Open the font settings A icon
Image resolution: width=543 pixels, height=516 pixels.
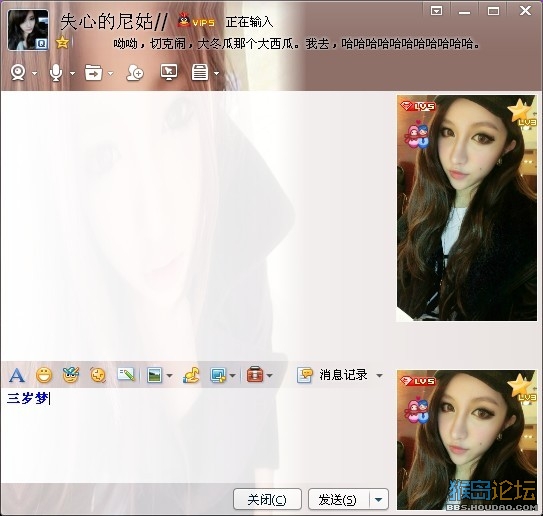[17, 375]
